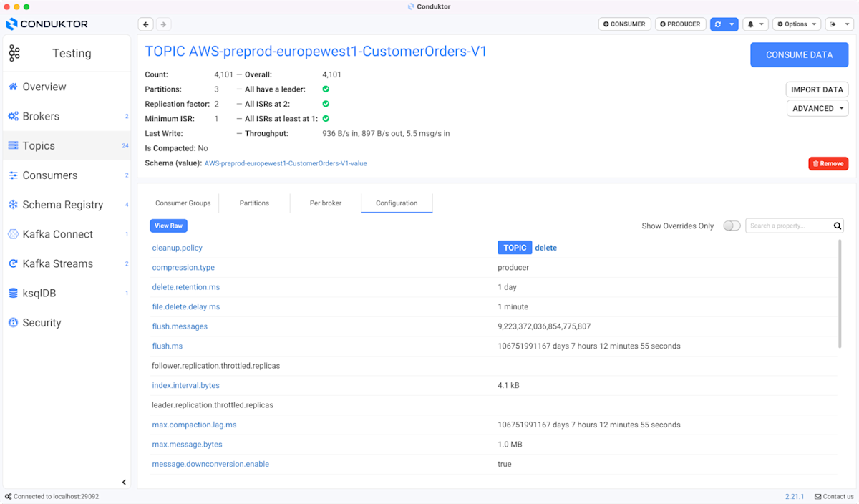Go to Brokers in the sidebar
Image resolution: width=859 pixels, height=504 pixels.
41,116
